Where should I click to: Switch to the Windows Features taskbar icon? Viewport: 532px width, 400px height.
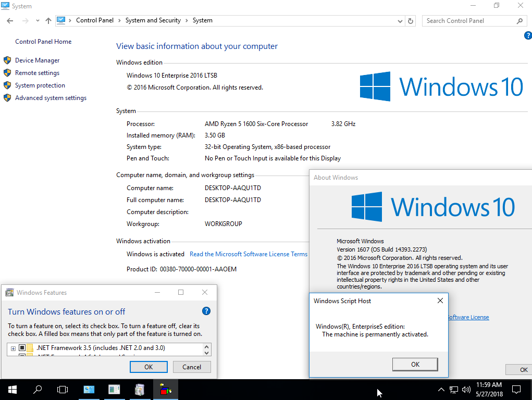coord(140,390)
